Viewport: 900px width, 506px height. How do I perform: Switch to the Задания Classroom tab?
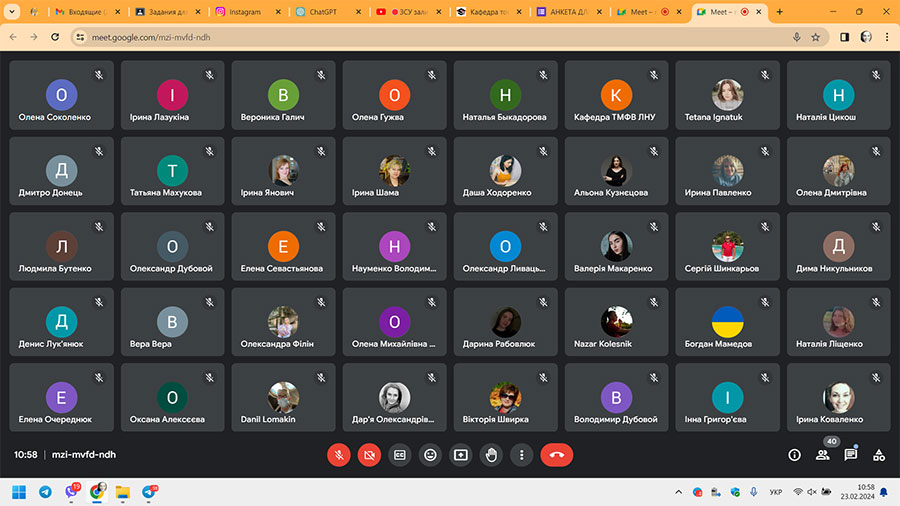tap(168, 11)
